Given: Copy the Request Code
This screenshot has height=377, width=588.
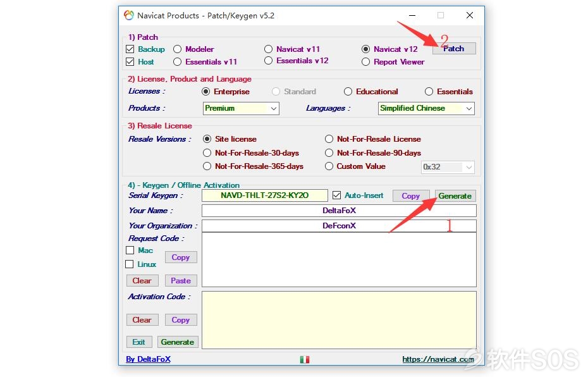Looking at the screenshot, I should [x=181, y=257].
